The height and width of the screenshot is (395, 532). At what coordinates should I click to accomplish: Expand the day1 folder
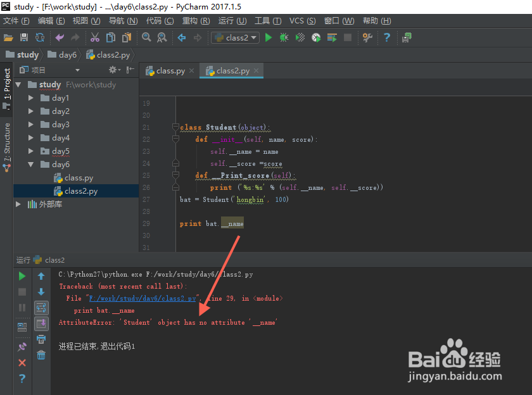31,97
